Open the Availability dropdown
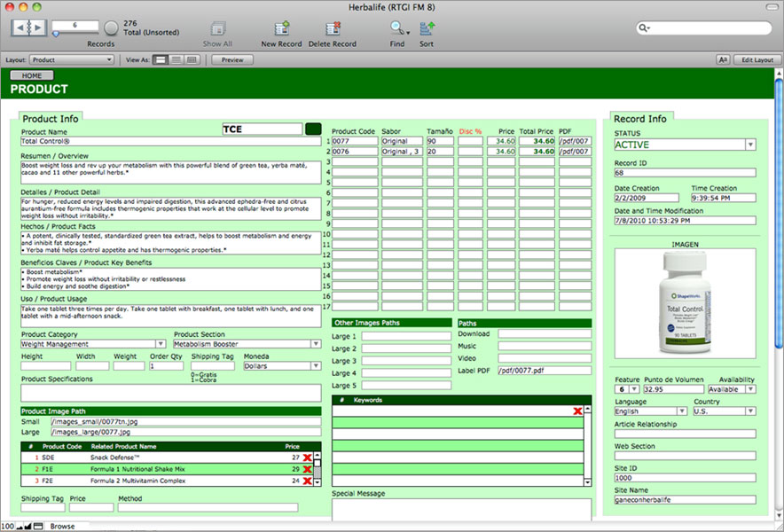This screenshot has height=532, width=784. pyautogui.click(x=750, y=389)
